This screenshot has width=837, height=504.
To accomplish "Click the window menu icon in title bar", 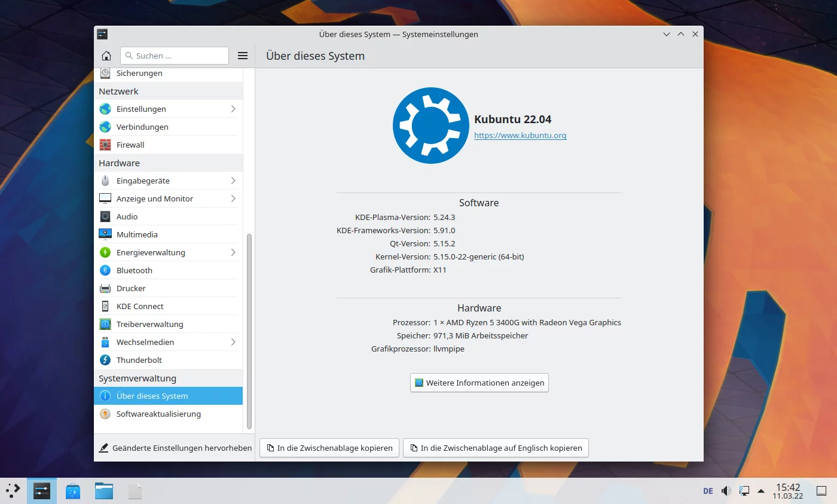I will [x=102, y=34].
